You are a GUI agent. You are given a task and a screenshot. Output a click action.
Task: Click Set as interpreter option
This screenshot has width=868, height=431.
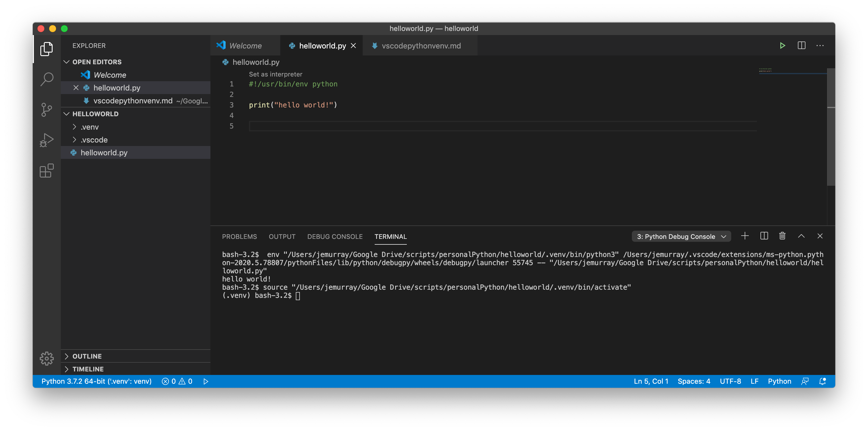click(x=276, y=74)
